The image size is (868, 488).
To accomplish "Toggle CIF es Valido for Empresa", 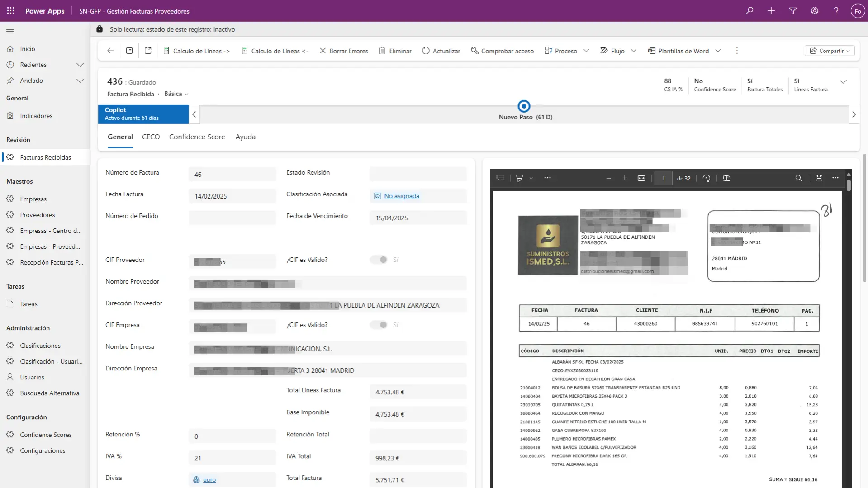I will pos(379,325).
